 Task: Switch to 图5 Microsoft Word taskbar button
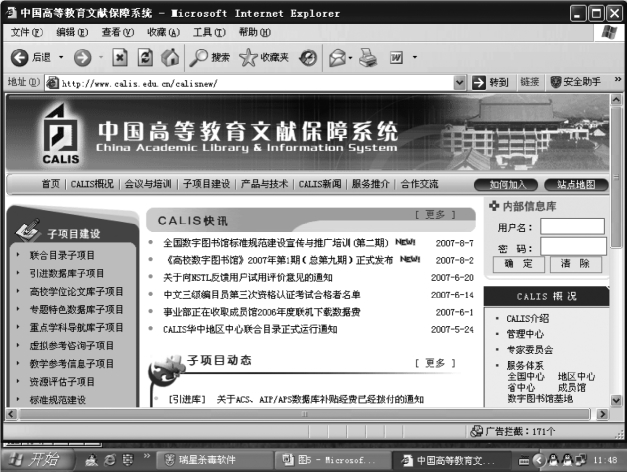coord(332,460)
